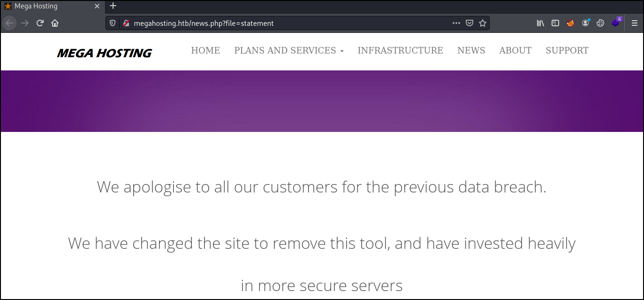
Task: Follow the Support navigation link
Action: point(567,50)
